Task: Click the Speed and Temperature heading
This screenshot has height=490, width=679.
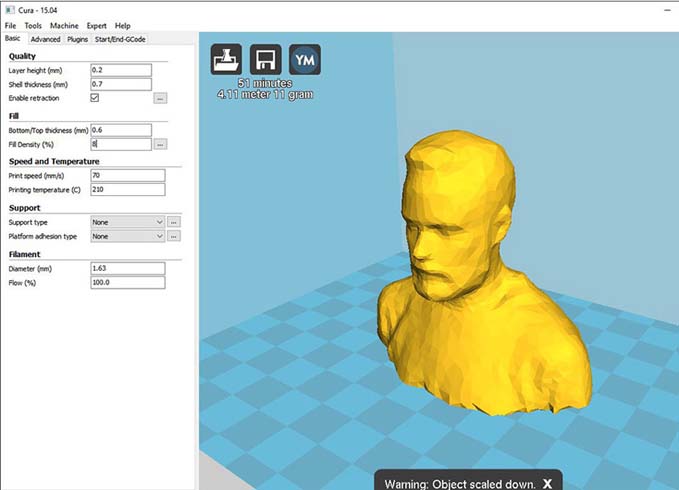Action: (54, 161)
